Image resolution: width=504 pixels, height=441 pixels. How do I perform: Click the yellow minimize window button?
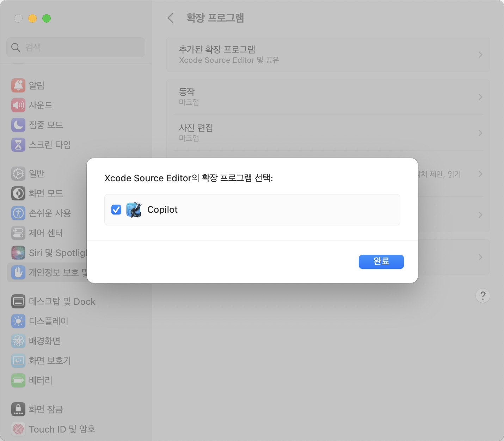(x=32, y=18)
